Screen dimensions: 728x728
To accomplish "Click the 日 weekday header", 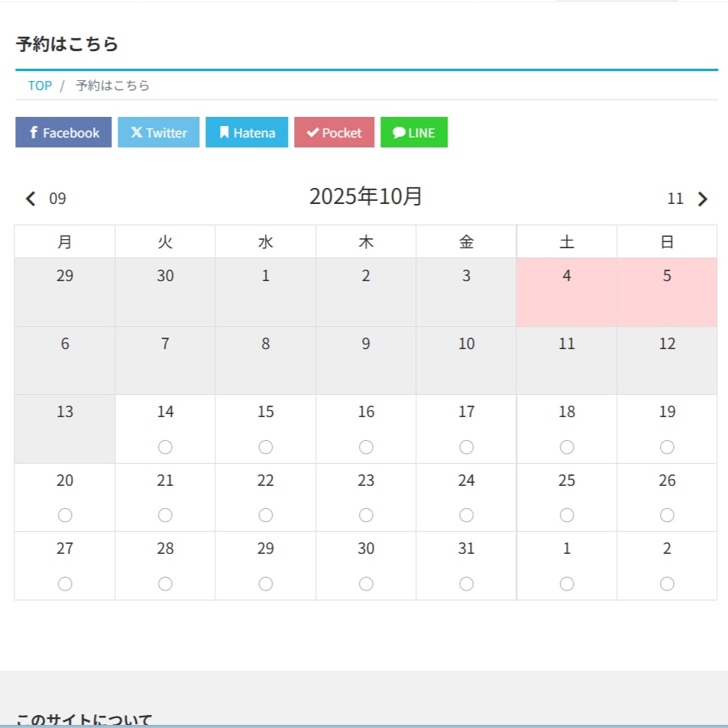I will click(667, 242).
